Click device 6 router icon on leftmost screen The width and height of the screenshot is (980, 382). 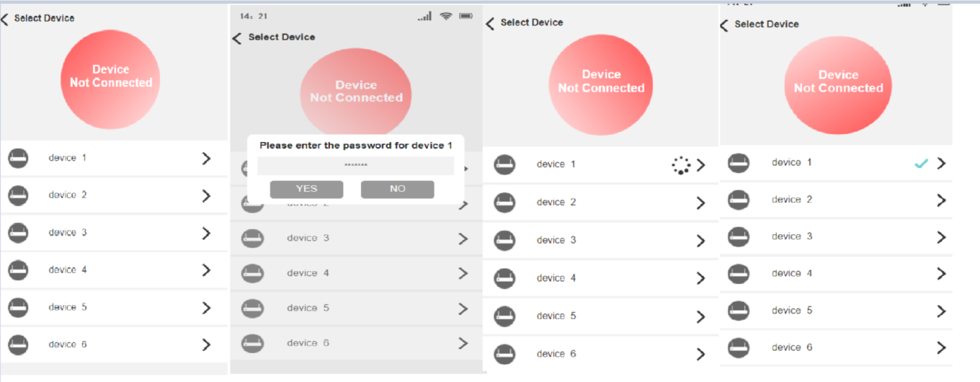18,345
